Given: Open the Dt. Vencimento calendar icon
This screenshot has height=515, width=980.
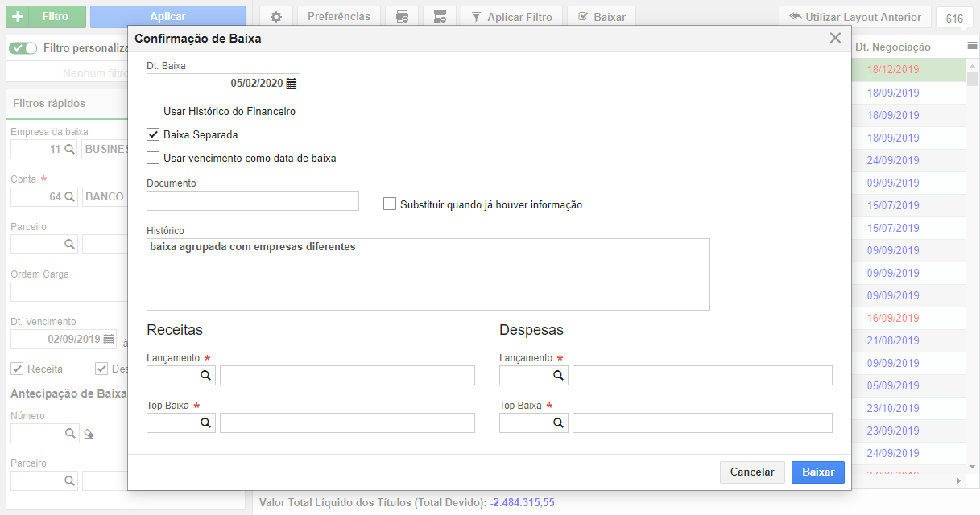Looking at the screenshot, I should 108,340.
